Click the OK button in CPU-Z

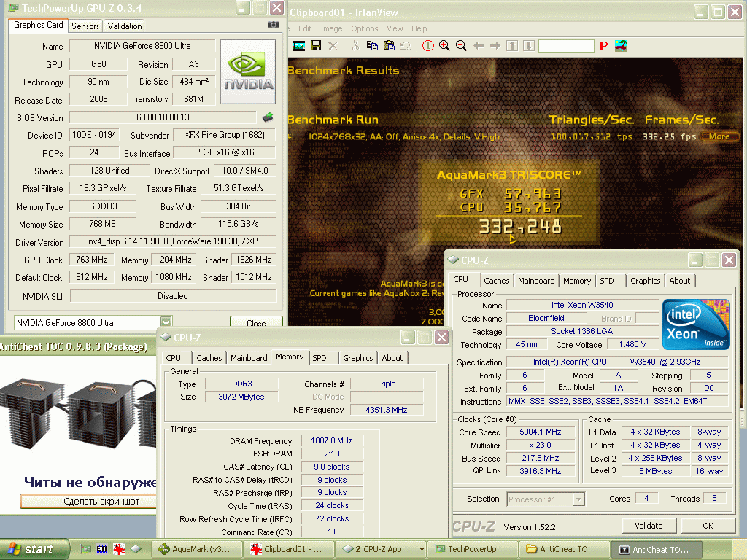point(708,526)
